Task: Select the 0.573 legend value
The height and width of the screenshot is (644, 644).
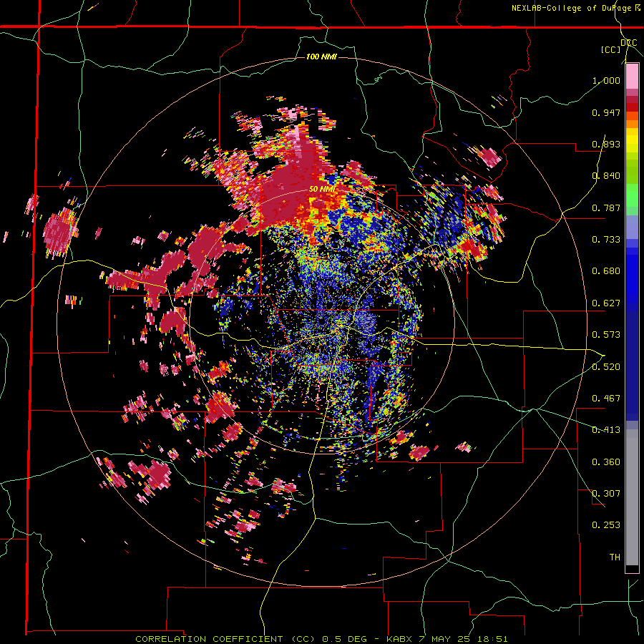Action: point(606,335)
